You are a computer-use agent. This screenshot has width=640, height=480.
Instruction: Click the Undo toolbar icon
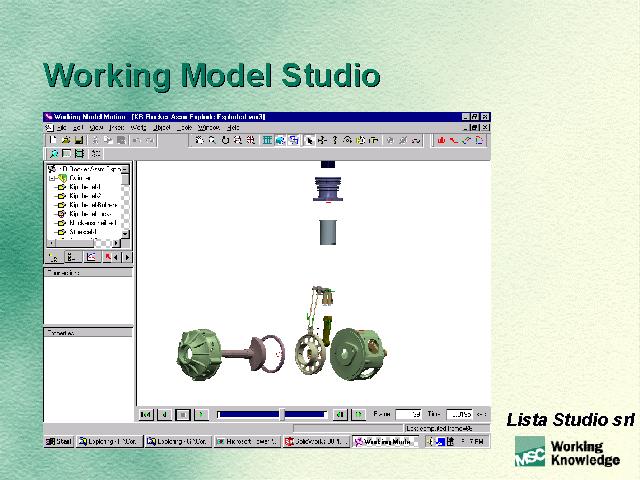coord(137,140)
